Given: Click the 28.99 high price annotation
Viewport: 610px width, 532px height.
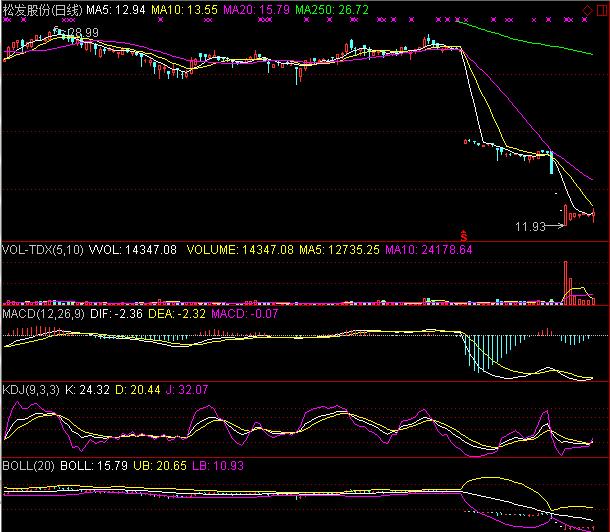Looking at the screenshot, I should click(83, 32).
